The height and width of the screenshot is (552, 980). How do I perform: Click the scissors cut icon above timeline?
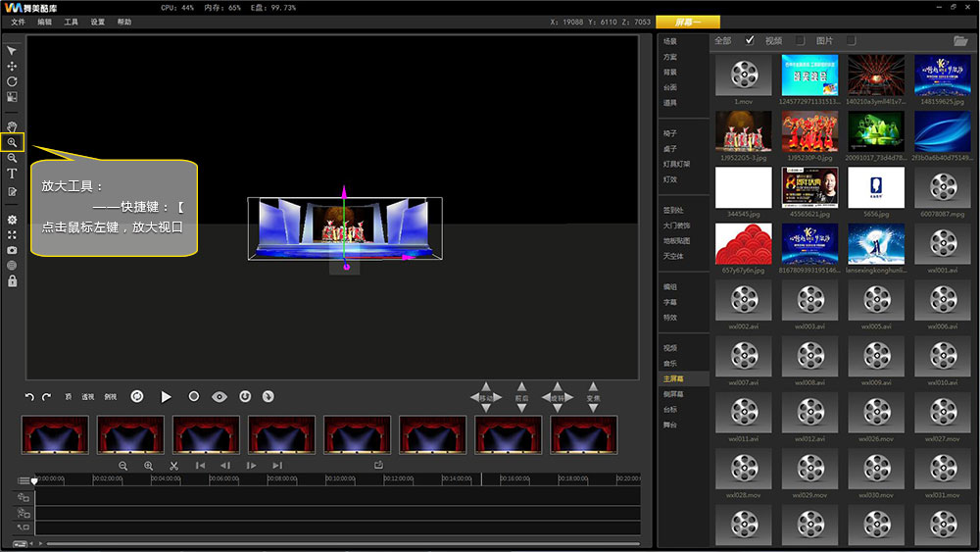(173, 466)
